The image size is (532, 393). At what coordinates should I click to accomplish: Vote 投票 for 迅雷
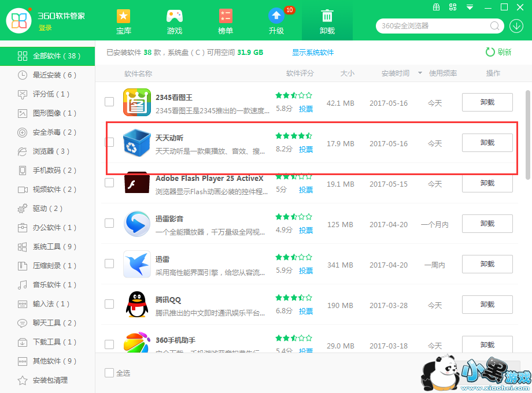tap(306, 270)
